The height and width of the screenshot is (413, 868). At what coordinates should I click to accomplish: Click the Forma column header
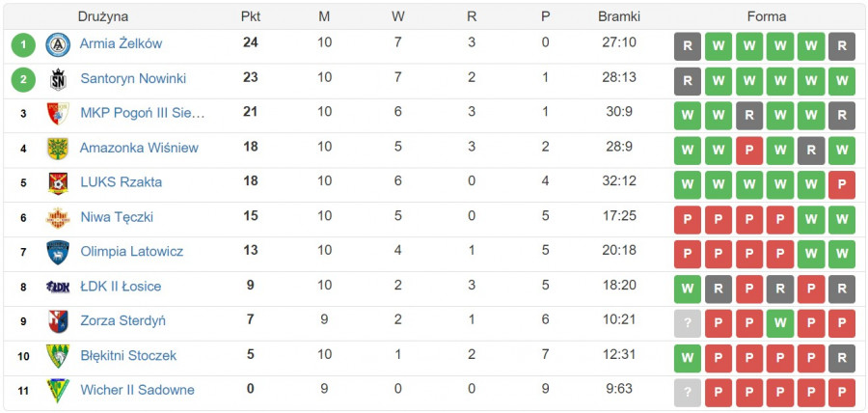click(767, 16)
